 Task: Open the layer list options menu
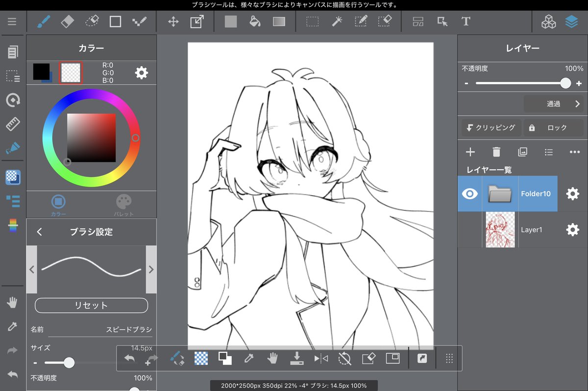[549, 152]
